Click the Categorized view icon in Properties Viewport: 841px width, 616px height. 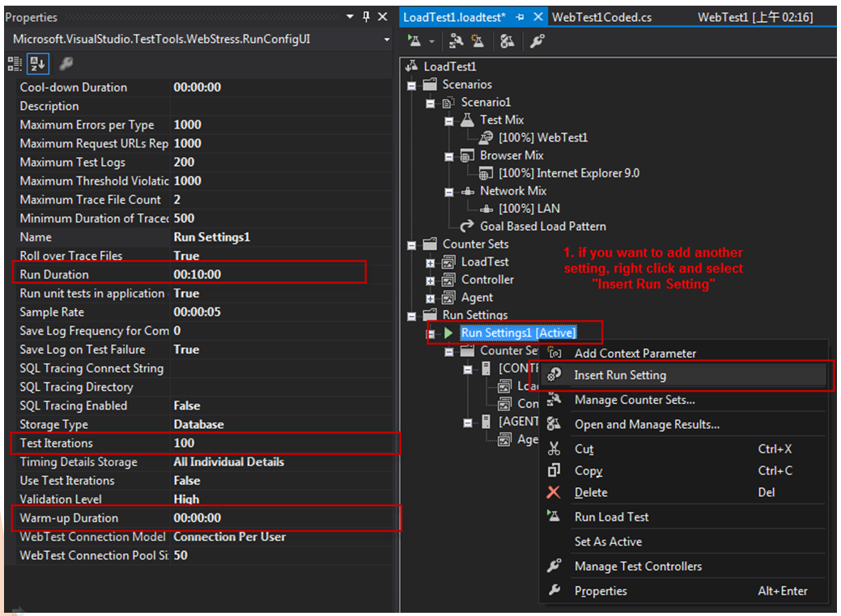click(x=15, y=63)
